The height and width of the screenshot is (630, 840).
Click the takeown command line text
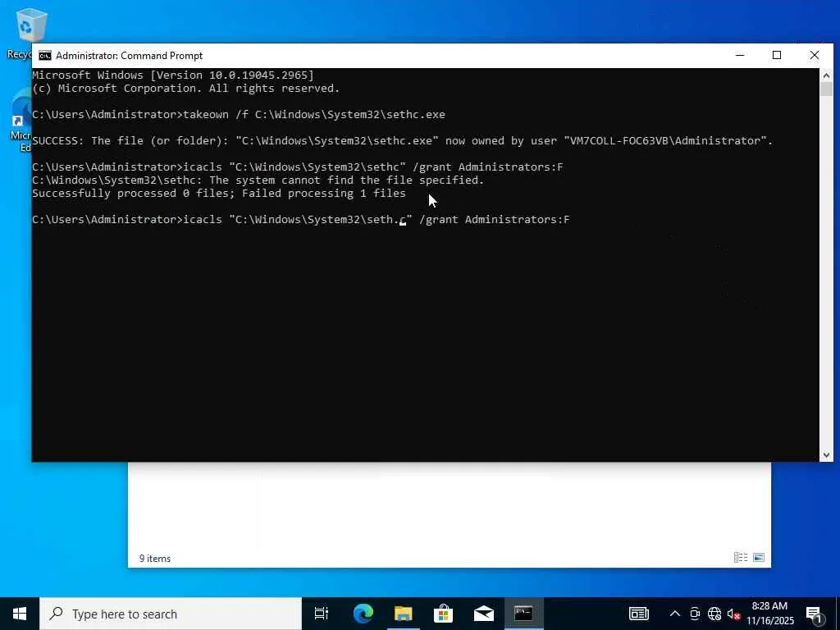tap(239, 115)
